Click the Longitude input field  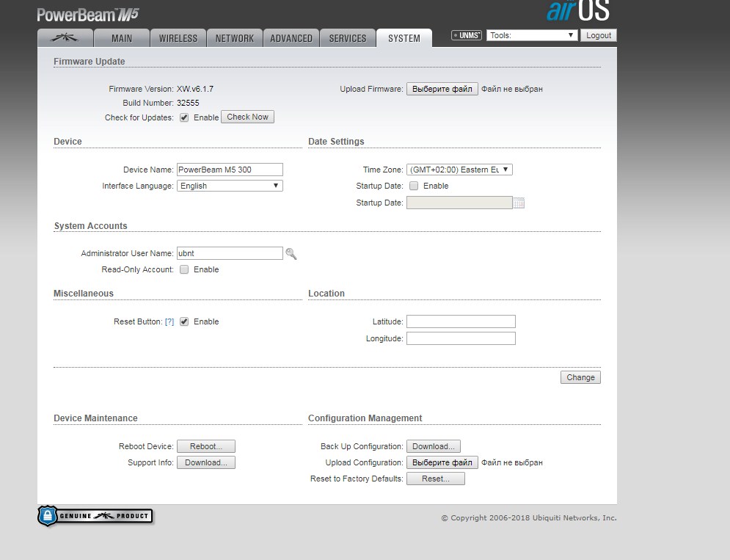pyautogui.click(x=461, y=338)
